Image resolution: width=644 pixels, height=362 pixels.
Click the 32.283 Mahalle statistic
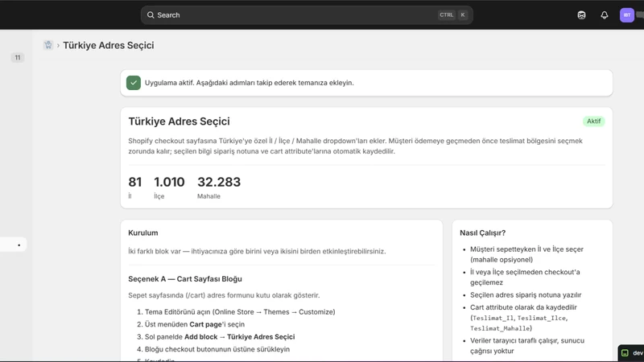219,187
